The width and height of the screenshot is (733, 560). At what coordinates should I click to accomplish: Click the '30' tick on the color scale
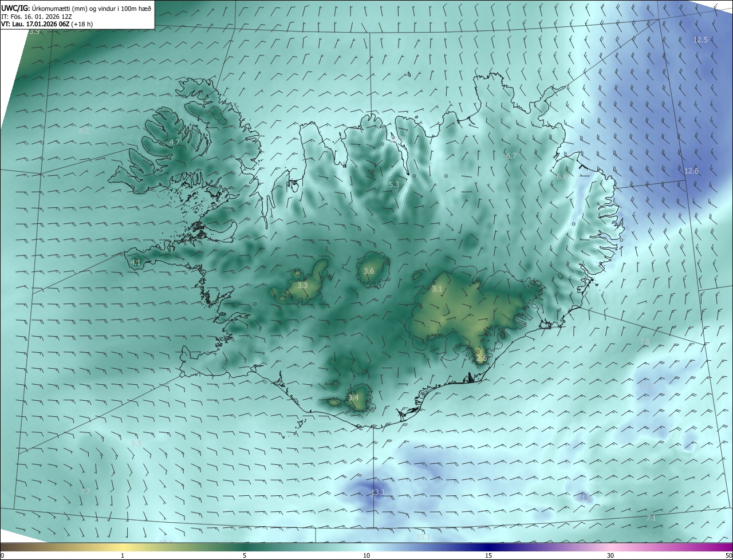[x=610, y=555]
